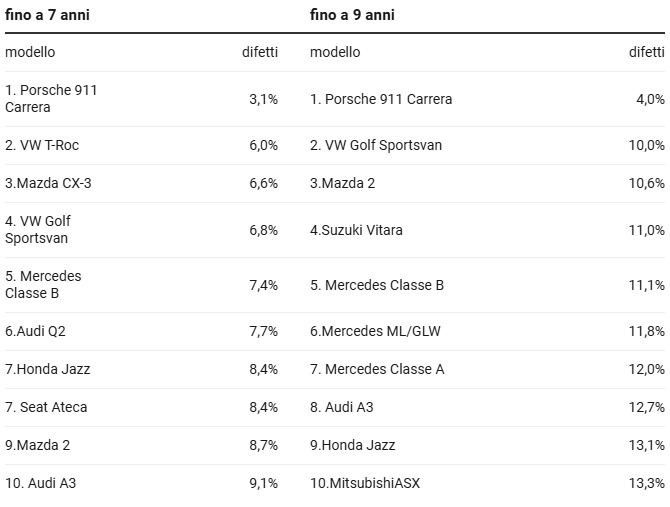Click the 'fino a 7 anni' table heading
Viewport: 670px width, 507px height.
tap(47, 15)
